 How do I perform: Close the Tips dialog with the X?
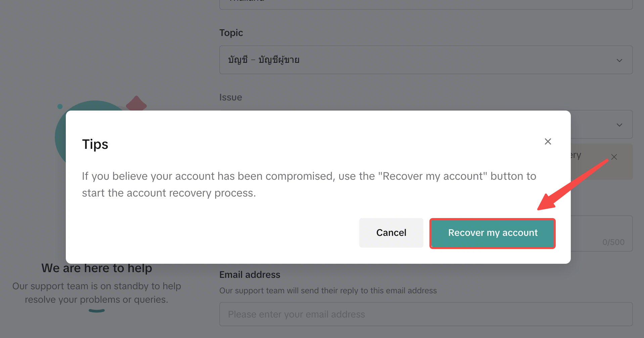point(548,141)
